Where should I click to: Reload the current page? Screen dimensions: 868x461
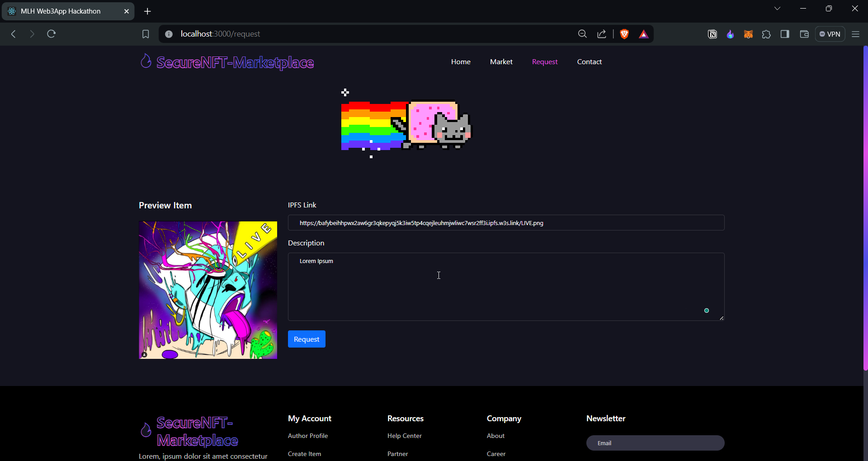coord(51,34)
